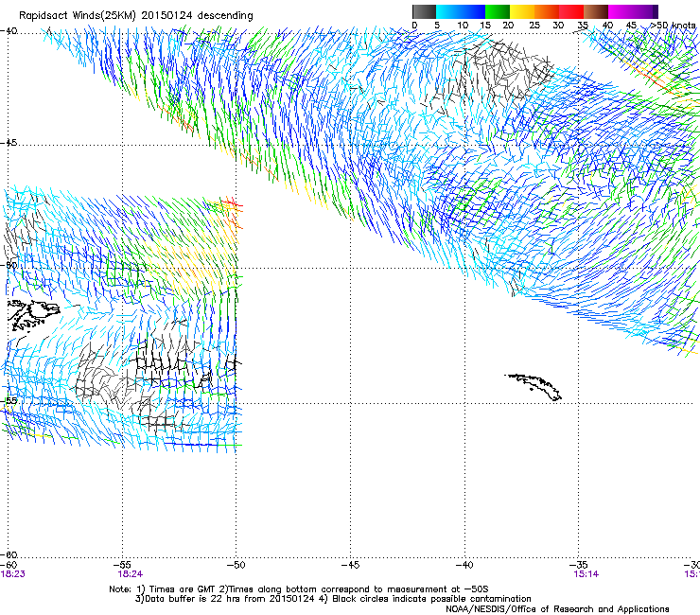The width and height of the screenshot is (700, 615).
Task: Click the '-45' longitude label on the bottom axis
Action: [x=350, y=565]
